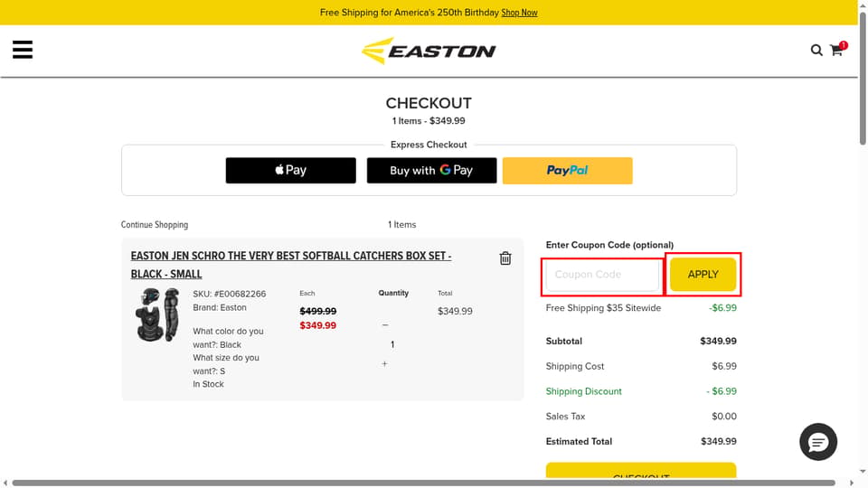Click the search magnifier icon
This screenshot has height=488, width=868.
point(816,51)
